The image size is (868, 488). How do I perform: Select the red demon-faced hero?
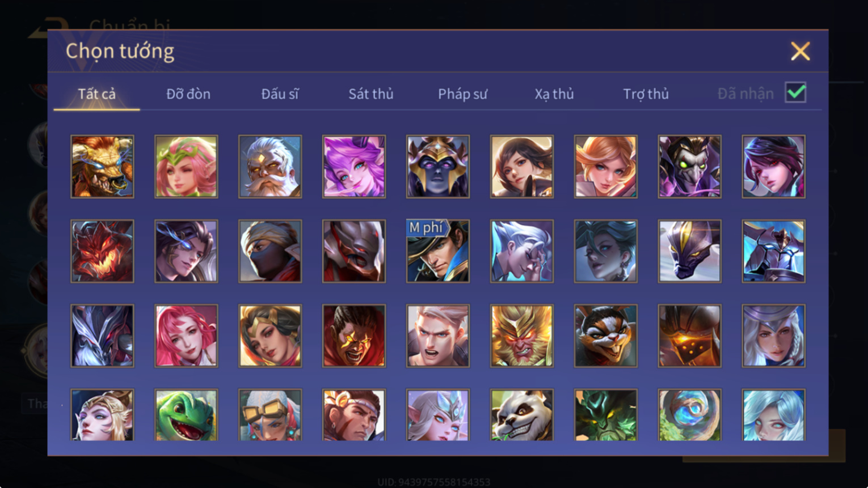[102, 251]
